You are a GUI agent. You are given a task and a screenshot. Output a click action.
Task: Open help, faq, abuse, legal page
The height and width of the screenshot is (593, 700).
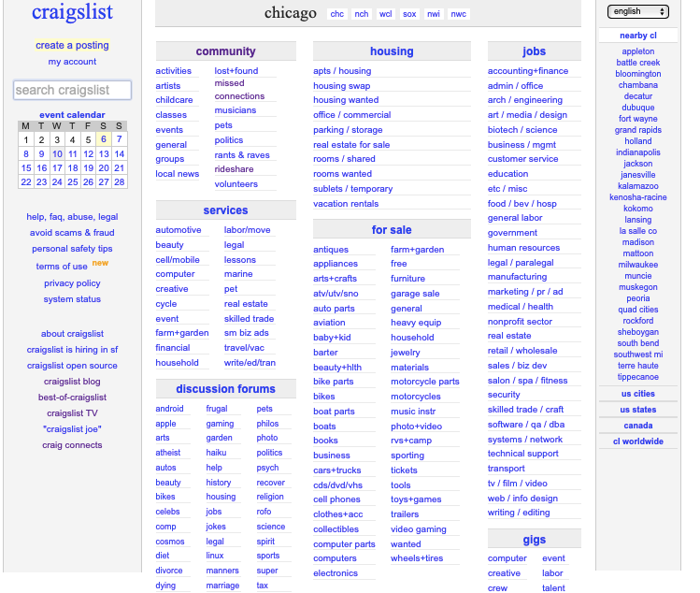[x=72, y=217]
